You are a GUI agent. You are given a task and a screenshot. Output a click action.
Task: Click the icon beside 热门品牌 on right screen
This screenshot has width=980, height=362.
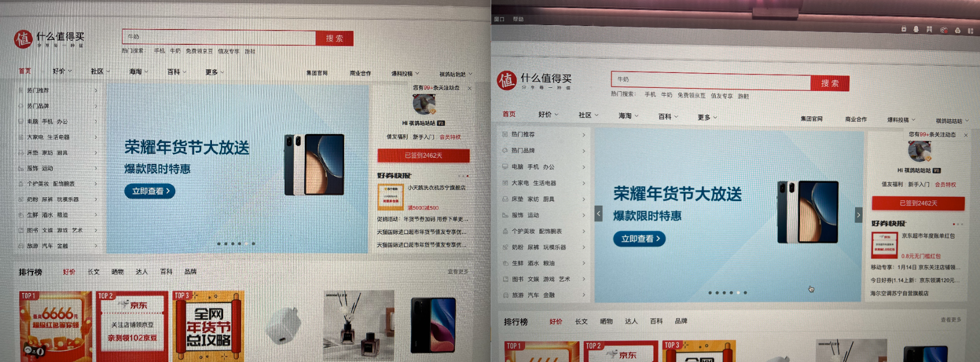coord(505,151)
